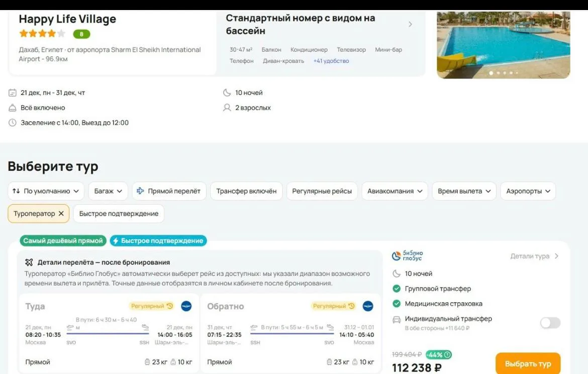Viewport: 588px width, 374px height.
Task: Open the Авиакомпания dropdown
Action: tap(395, 191)
